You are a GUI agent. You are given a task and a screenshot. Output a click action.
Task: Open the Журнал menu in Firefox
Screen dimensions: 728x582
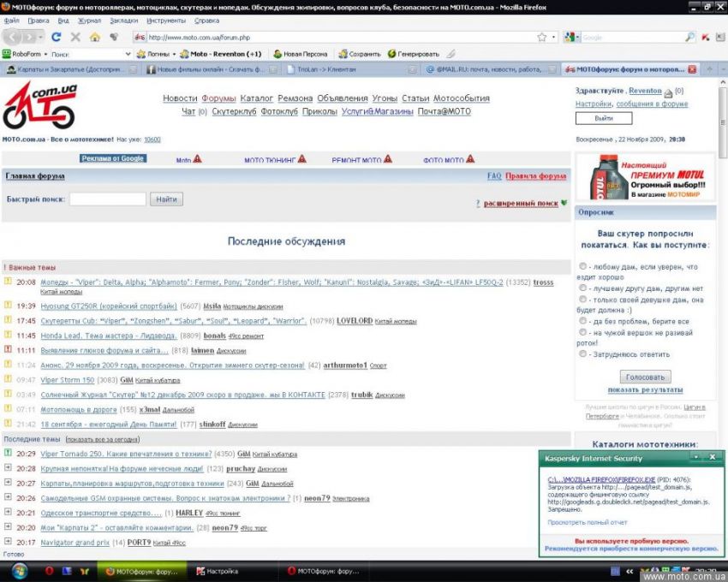tap(89, 20)
